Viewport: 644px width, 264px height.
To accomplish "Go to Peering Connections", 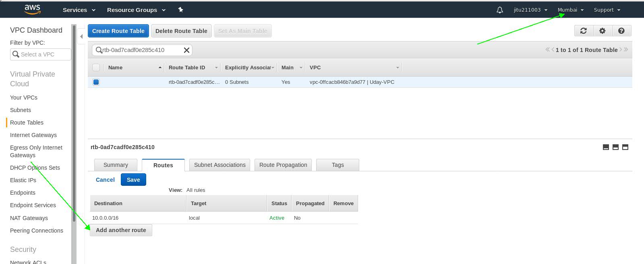I will 37,231.
